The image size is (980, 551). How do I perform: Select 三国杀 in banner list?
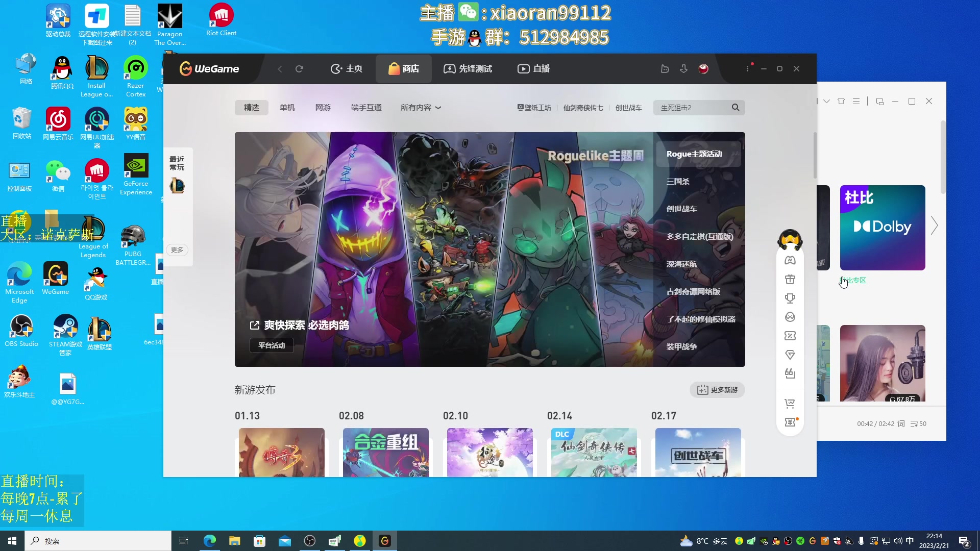pyautogui.click(x=678, y=182)
